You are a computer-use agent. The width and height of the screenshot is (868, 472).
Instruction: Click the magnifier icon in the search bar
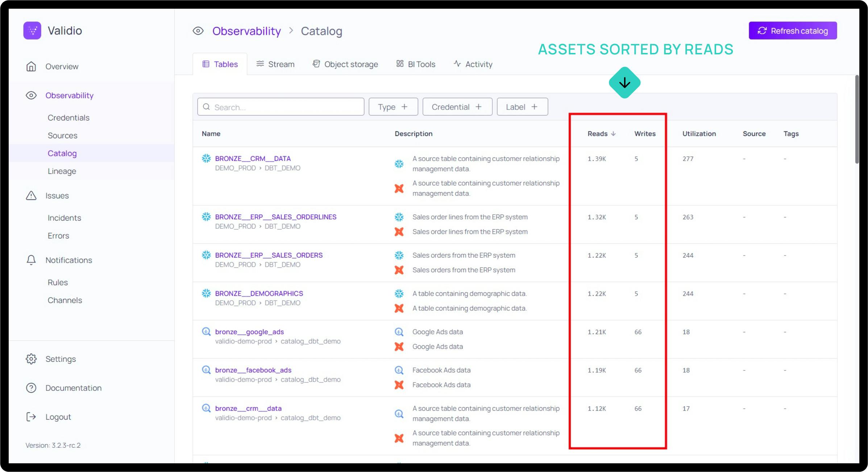(207, 107)
